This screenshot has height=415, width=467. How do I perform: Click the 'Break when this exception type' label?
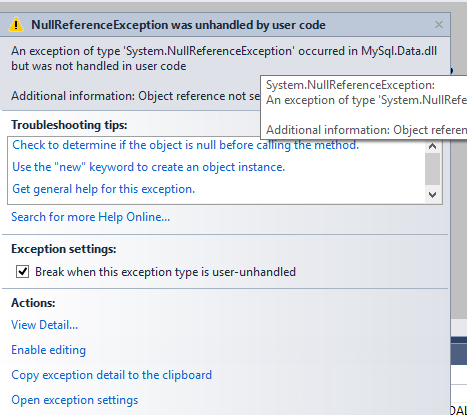click(x=165, y=272)
